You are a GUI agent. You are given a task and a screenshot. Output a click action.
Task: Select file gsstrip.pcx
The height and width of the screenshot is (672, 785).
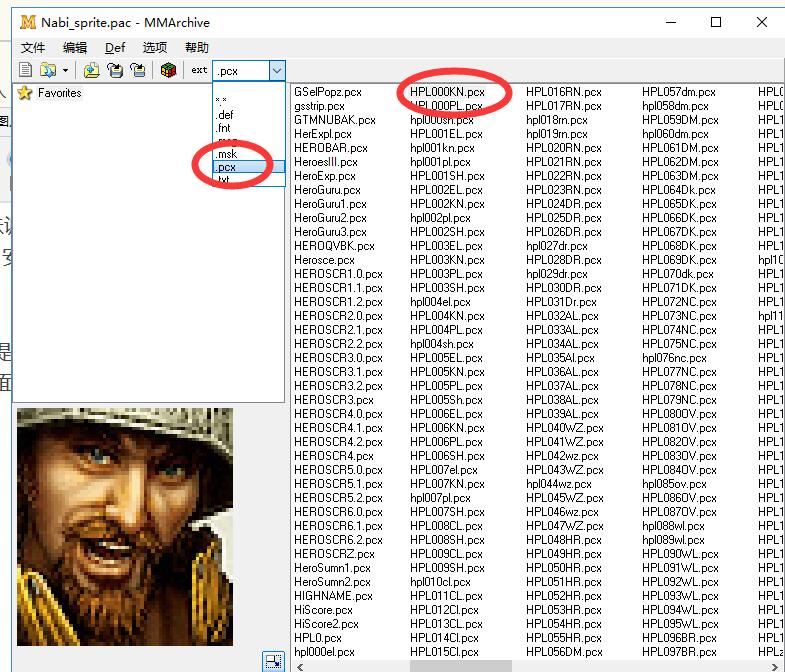point(319,106)
